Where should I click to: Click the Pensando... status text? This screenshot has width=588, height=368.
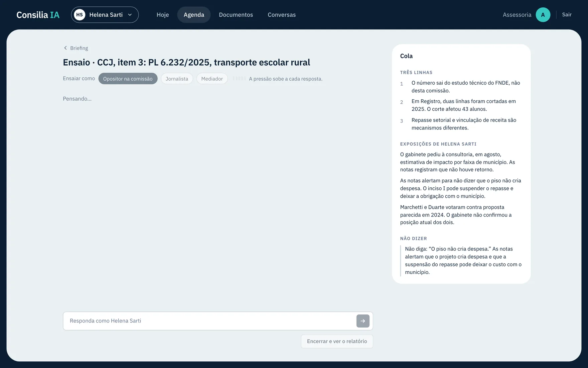point(77,99)
